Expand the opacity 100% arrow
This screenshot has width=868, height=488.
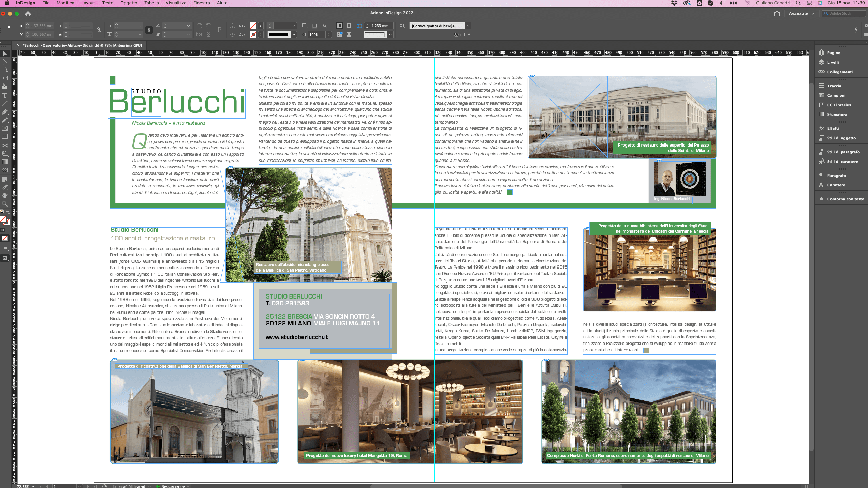point(329,34)
